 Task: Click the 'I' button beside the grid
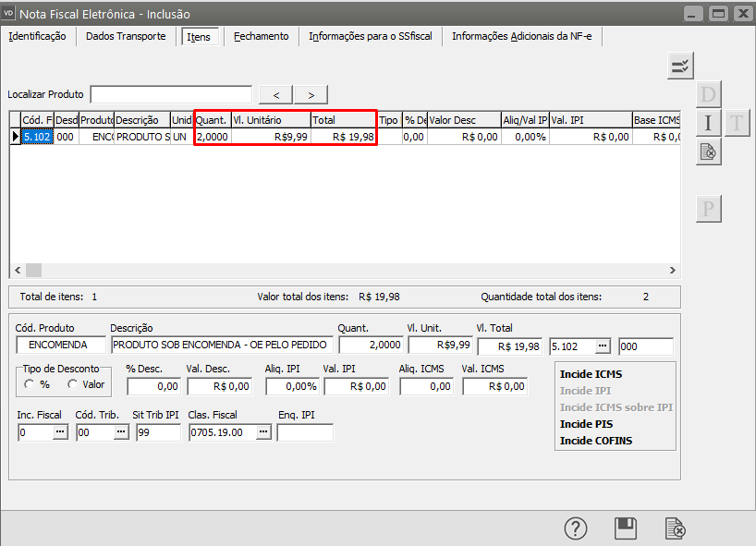pos(708,123)
